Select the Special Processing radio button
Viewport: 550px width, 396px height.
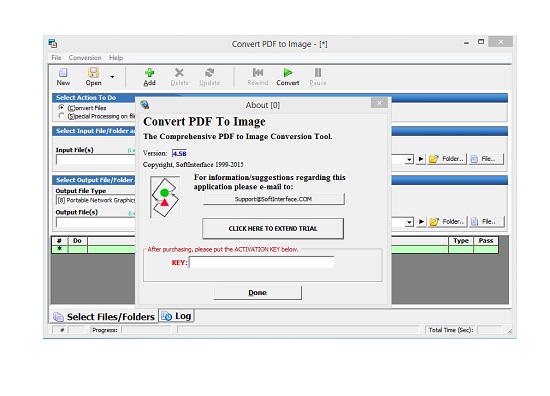pos(62,116)
